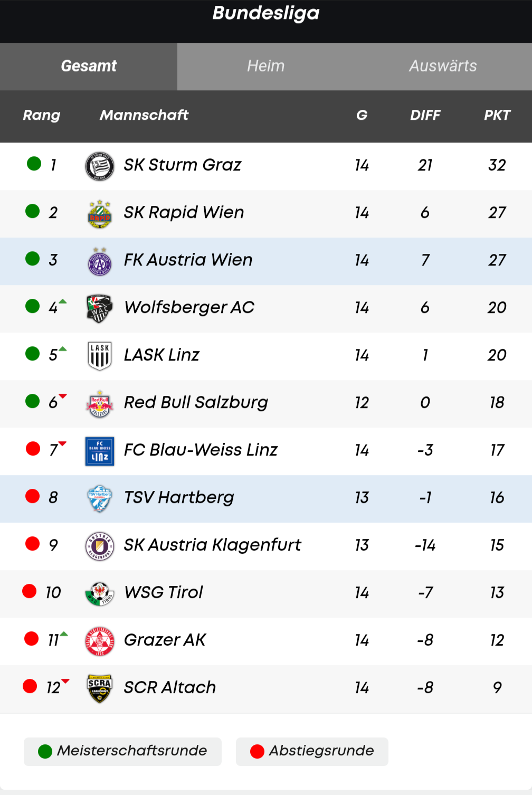Open Grazer AK team name
532x795 pixels.
tap(165, 640)
